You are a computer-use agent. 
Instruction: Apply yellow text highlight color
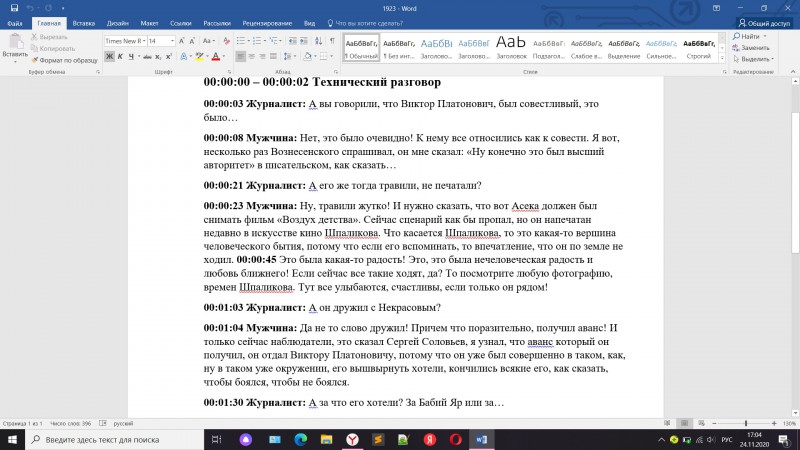tap(199, 56)
